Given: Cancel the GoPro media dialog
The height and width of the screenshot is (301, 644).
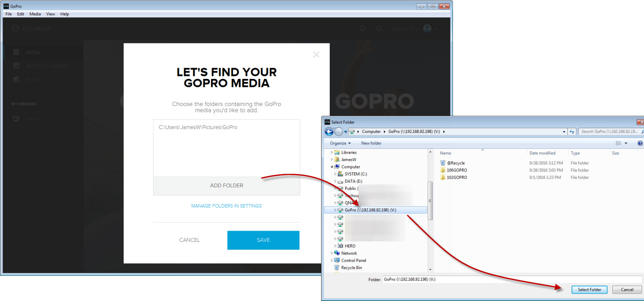Looking at the screenshot, I should (x=189, y=240).
